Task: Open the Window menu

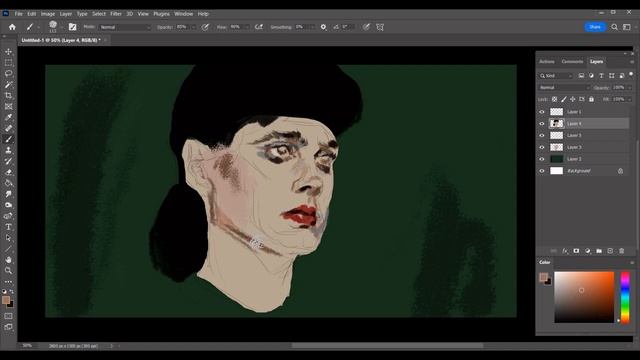Action: [184, 14]
